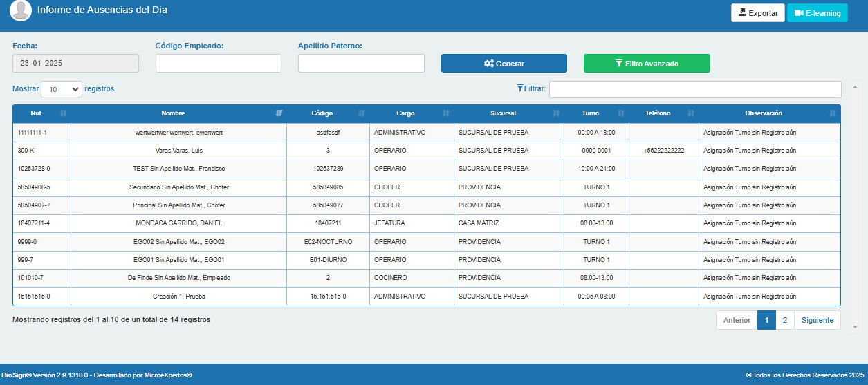Click Exportar button
The width and height of the screenshot is (868, 385).
(758, 13)
